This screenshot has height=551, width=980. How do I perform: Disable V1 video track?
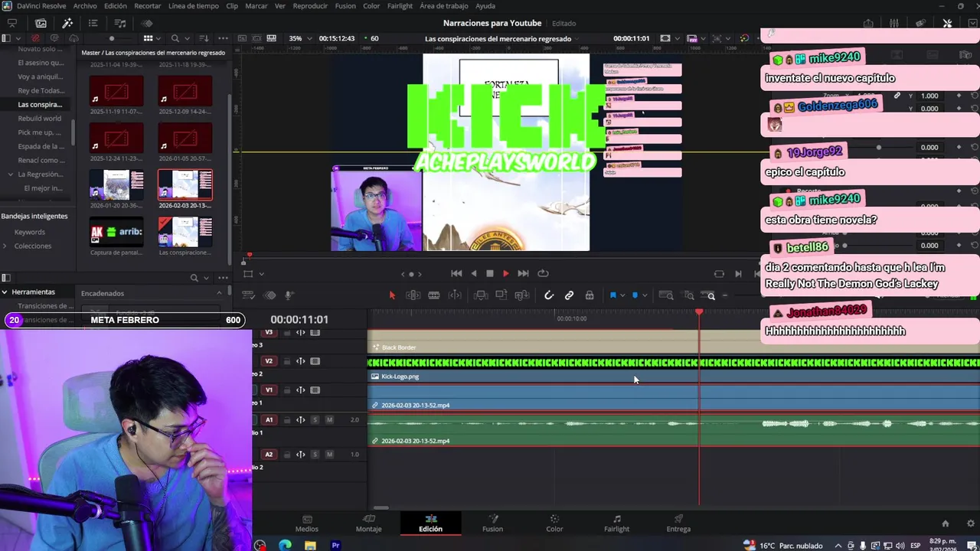tap(315, 390)
